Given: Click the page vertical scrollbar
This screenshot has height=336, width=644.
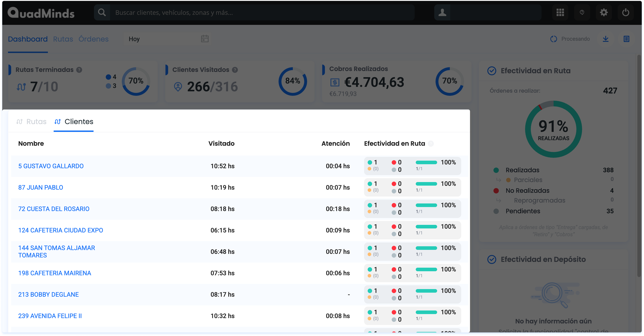Looking at the screenshot, I should [639, 165].
